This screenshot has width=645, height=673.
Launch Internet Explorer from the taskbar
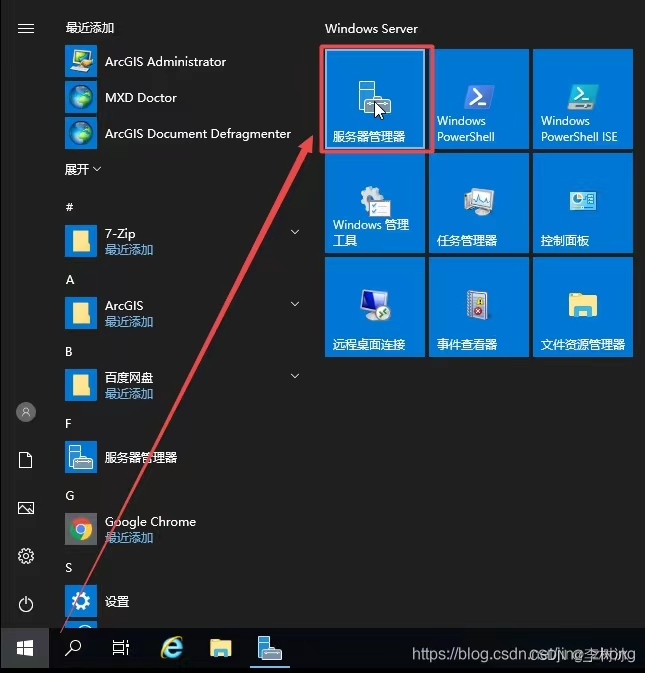(x=172, y=648)
